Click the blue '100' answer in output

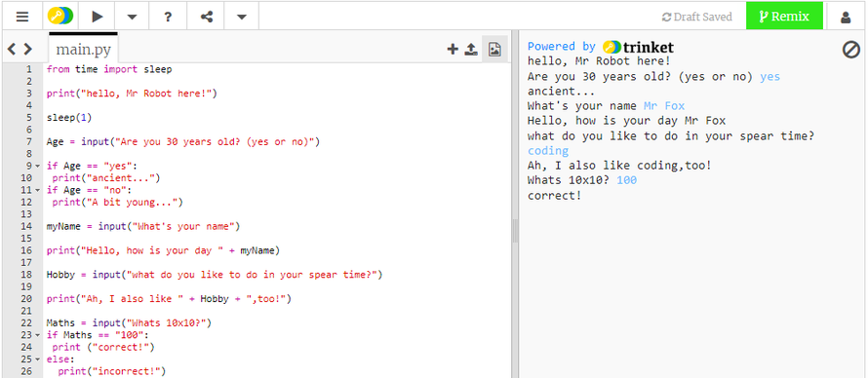627,180
